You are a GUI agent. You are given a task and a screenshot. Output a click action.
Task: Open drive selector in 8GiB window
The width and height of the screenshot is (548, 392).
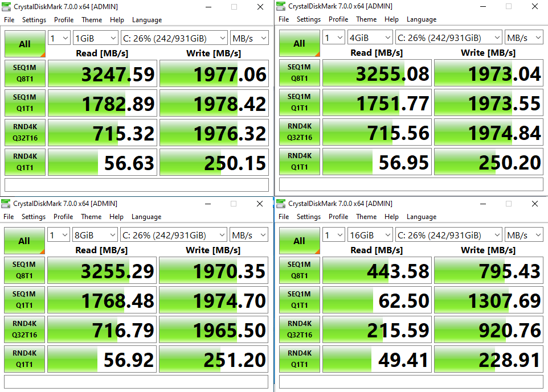(173, 235)
